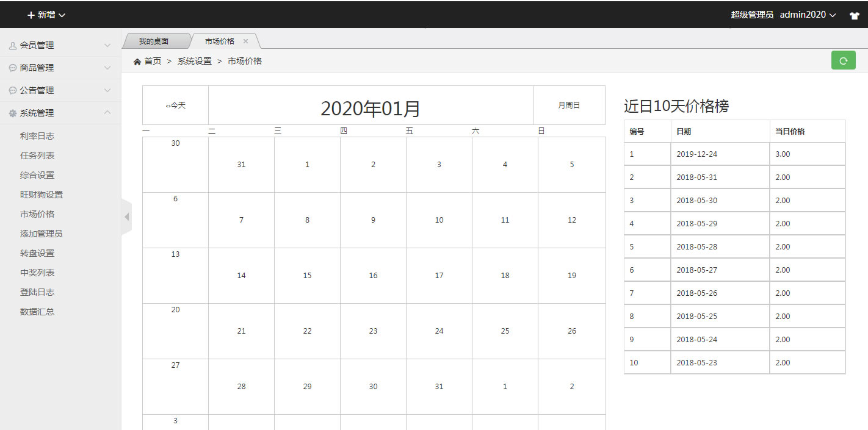Click the 会员管理 user icon
The height and width of the screenshot is (430, 868).
pyautogui.click(x=13, y=45)
